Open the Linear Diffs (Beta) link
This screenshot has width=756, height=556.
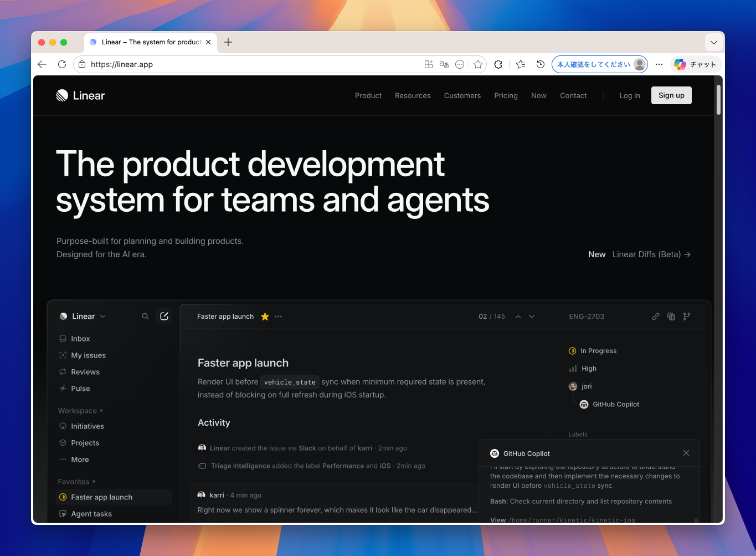[x=651, y=254]
